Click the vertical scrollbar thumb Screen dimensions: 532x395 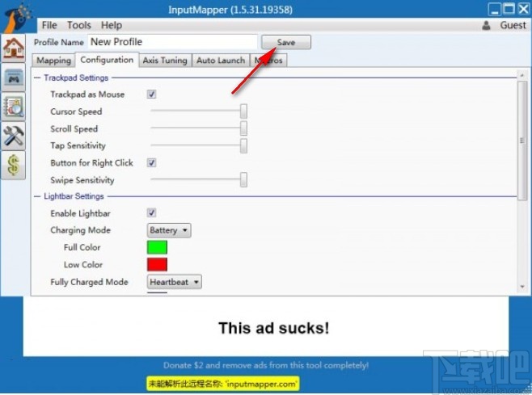pos(522,140)
